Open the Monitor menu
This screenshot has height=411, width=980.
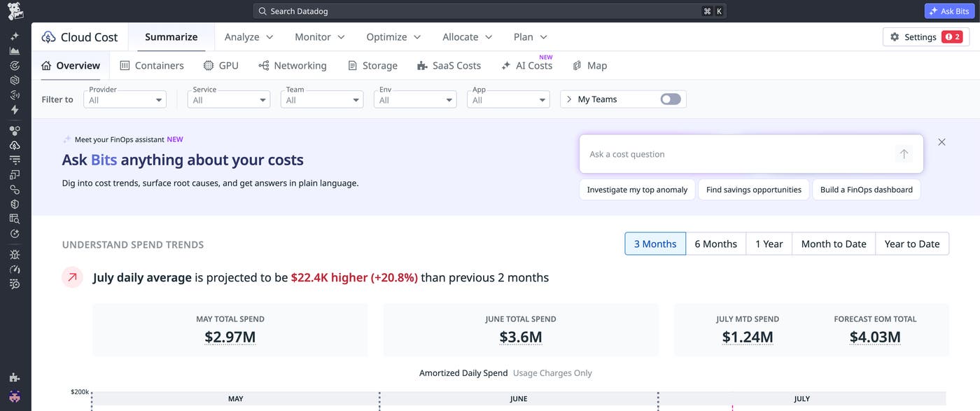[320, 37]
